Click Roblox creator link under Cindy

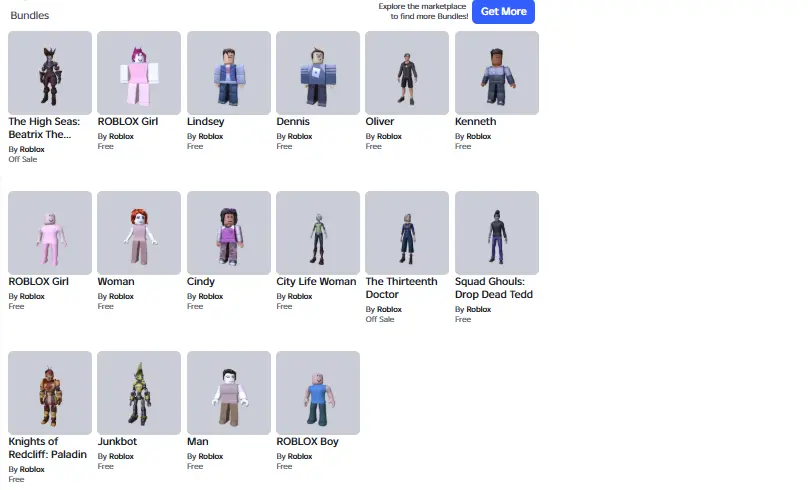(x=211, y=297)
